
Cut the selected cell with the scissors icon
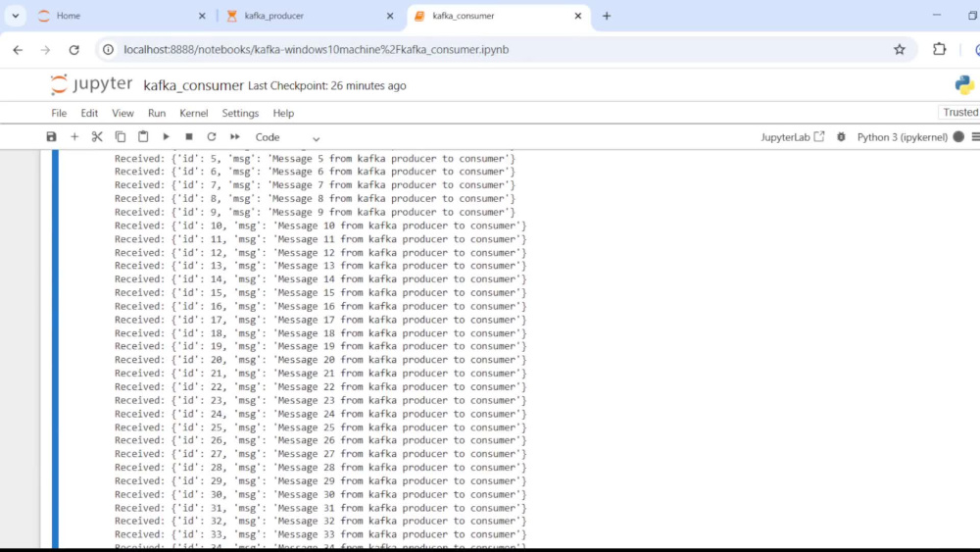[97, 137]
